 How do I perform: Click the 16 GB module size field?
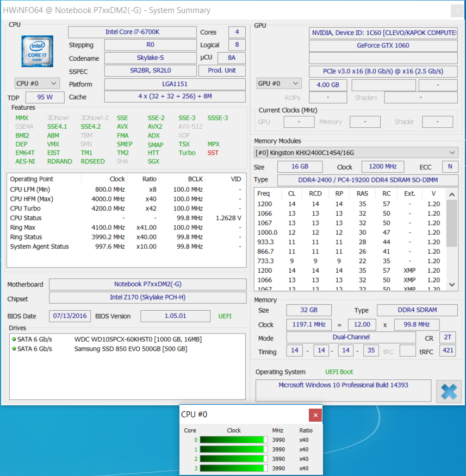[300, 167]
